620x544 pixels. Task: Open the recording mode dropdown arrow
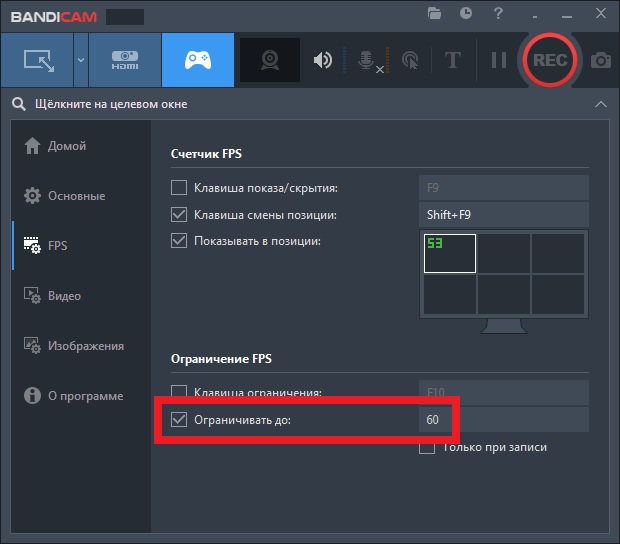coord(81,60)
